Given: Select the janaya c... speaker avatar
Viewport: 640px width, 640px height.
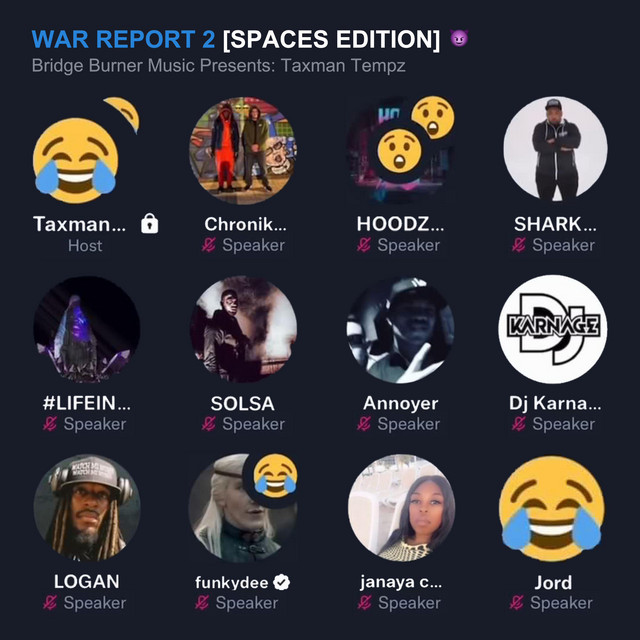Looking at the screenshot, I should pos(402,508).
